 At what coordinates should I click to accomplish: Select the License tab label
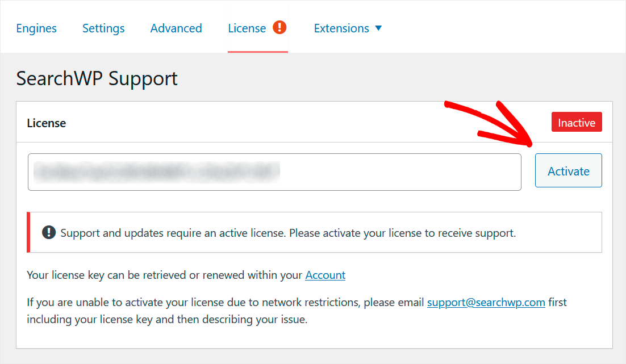tap(247, 28)
